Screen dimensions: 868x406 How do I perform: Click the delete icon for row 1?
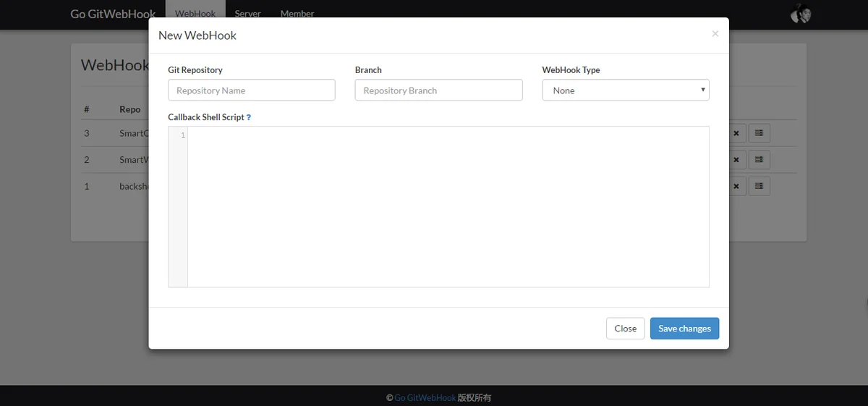[x=736, y=186]
